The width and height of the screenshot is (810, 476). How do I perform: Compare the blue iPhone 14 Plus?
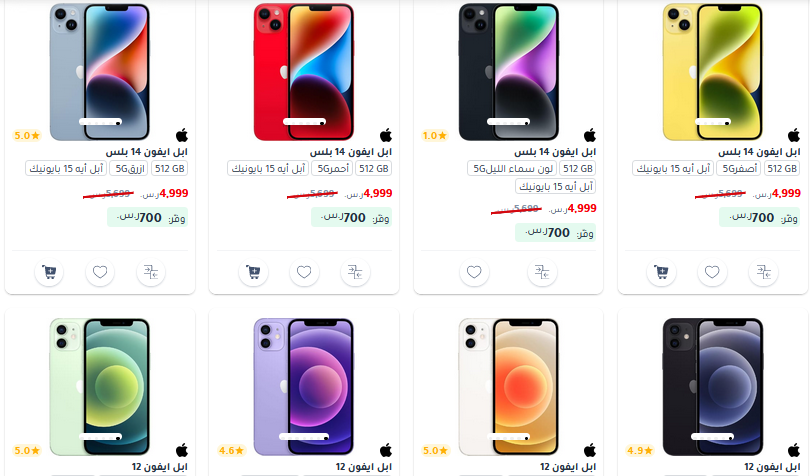(151, 272)
